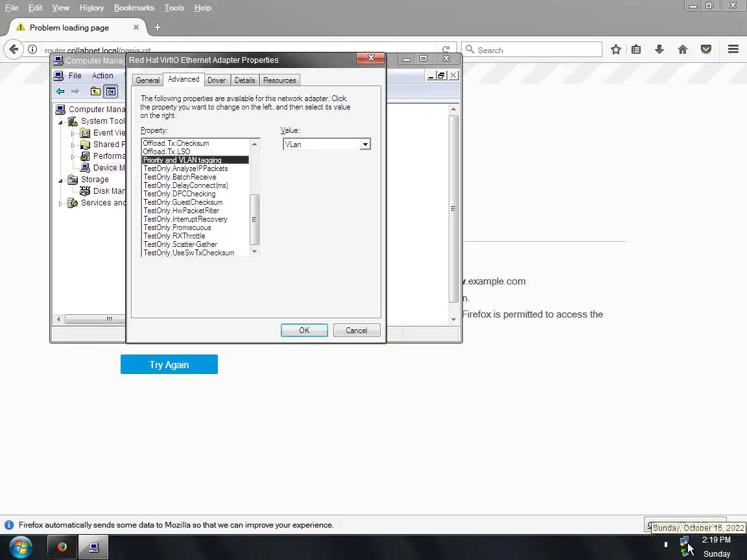Open Firefox downloads arrow icon
This screenshot has width=747, height=560.
659,49
